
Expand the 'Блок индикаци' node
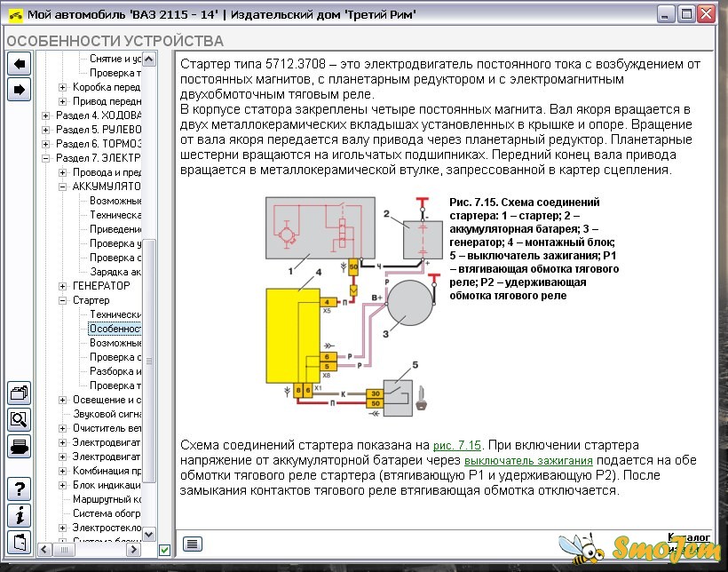[63, 485]
